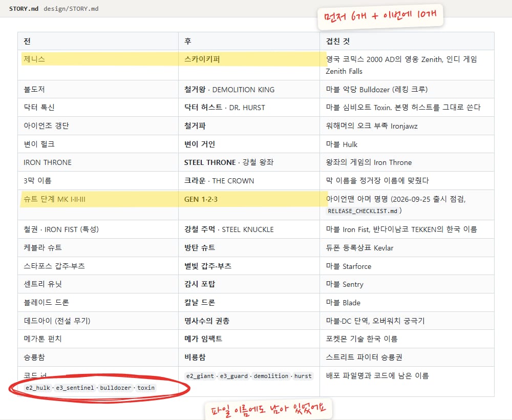Select the 메가톤 펀치 cell

(x=98, y=339)
